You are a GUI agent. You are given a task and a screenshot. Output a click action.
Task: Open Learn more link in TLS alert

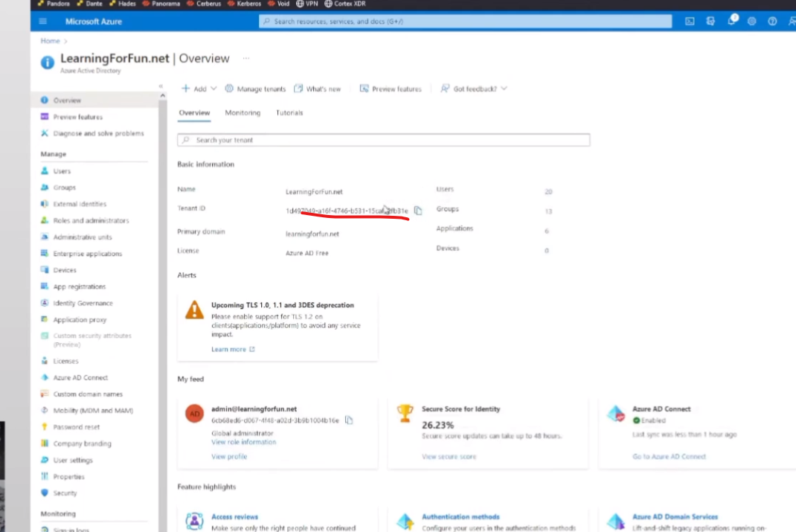233,349
